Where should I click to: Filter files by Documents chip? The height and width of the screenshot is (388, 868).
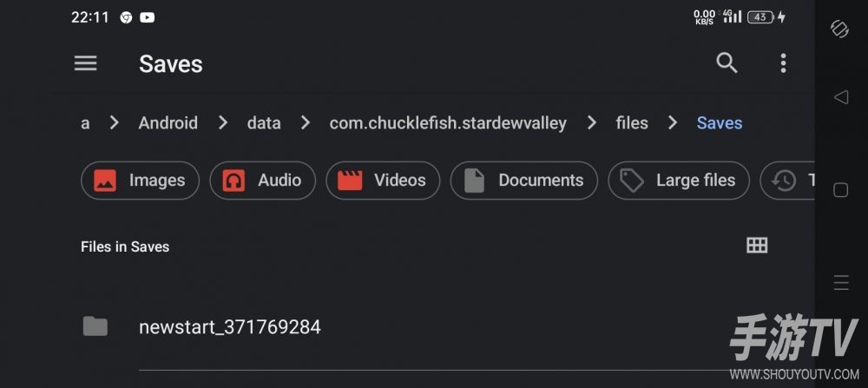523,181
